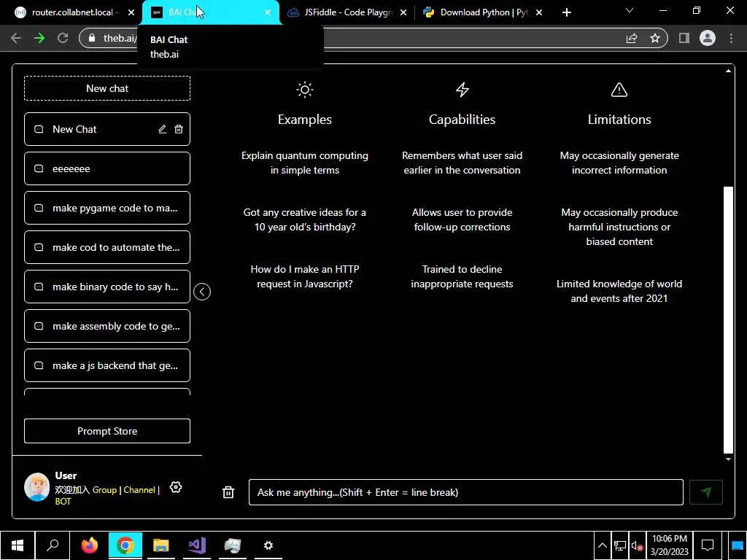
Task: Launch Firefox from the taskbar
Action: coord(89,545)
